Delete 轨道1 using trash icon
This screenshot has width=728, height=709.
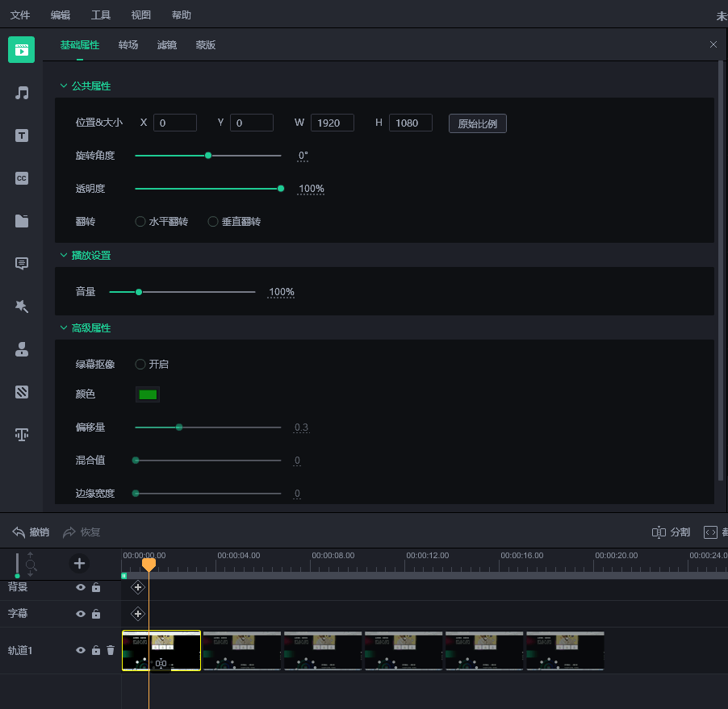111,650
